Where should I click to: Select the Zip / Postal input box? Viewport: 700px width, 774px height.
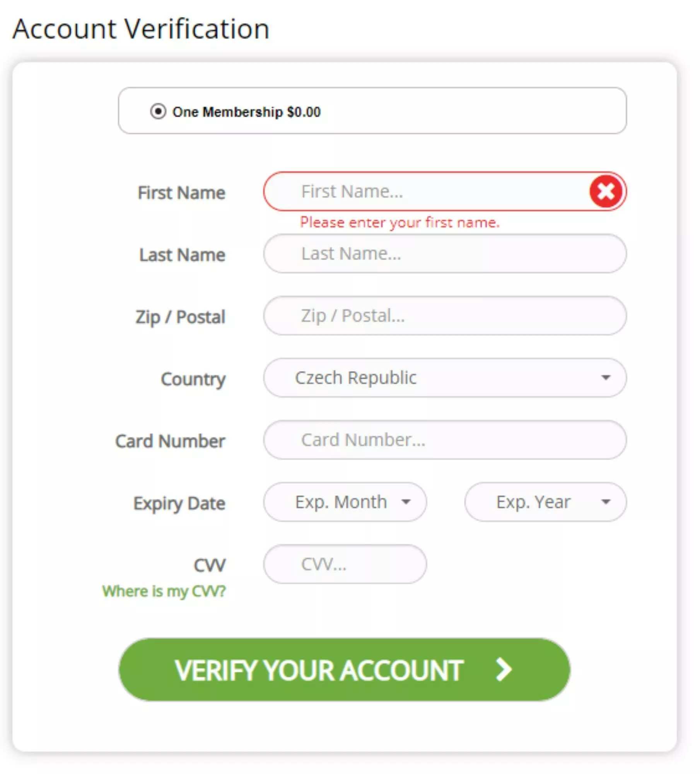coord(445,316)
